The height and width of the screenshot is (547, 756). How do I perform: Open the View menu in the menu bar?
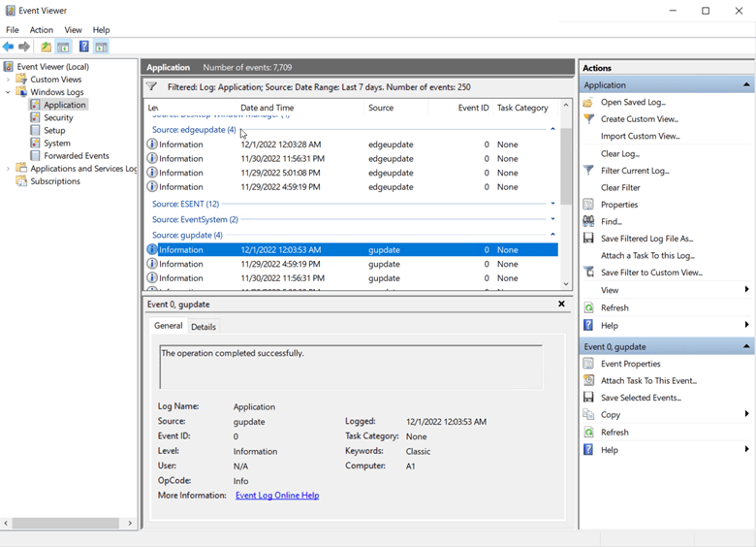tap(74, 30)
